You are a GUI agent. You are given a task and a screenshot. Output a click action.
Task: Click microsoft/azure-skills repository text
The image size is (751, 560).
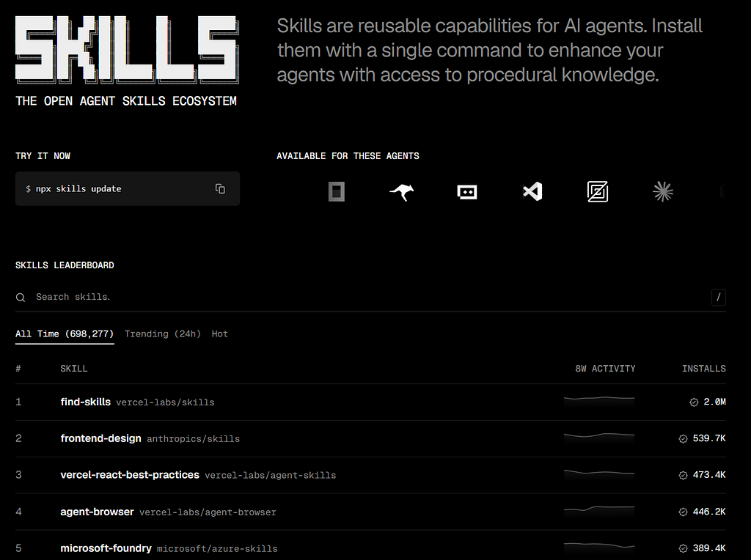[x=217, y=548]
